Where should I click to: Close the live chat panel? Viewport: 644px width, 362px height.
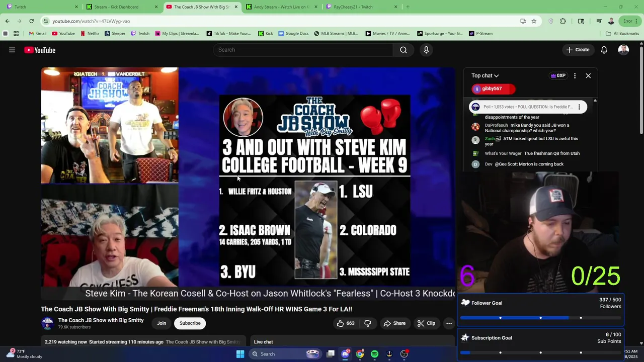coord(588,75)
